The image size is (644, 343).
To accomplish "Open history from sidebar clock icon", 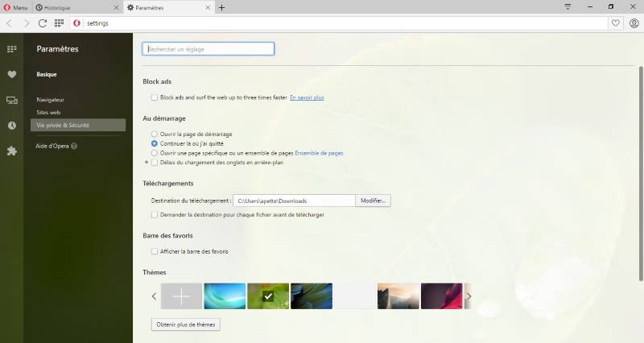I will (11, 126).
